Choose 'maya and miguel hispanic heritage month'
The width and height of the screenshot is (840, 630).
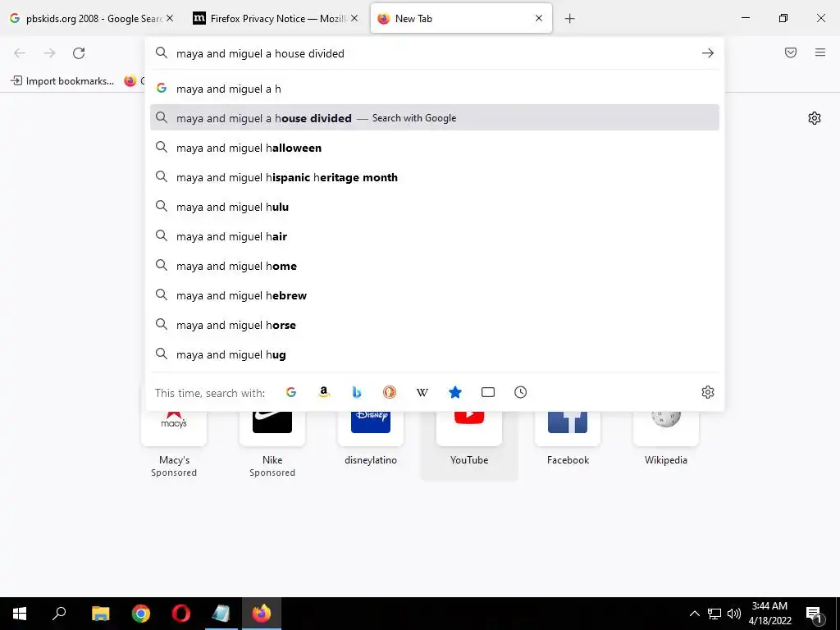pos(435,177)
